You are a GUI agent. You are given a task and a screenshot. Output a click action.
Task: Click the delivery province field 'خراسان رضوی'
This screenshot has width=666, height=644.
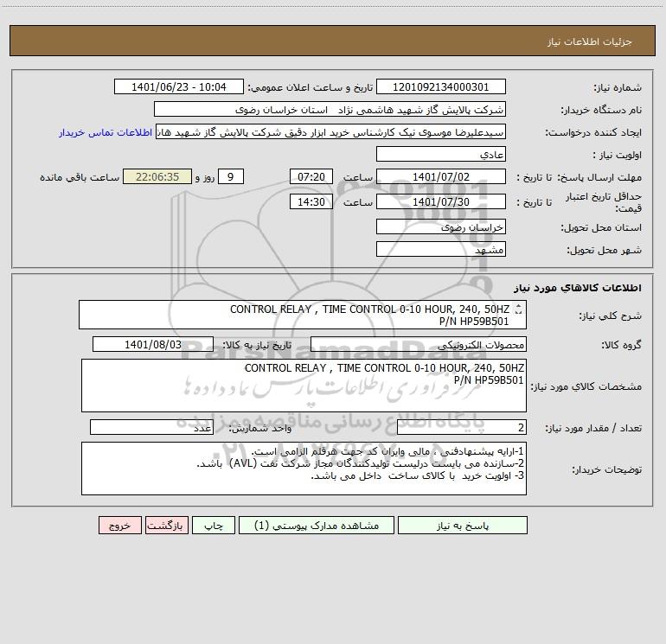tap(441, 227)
